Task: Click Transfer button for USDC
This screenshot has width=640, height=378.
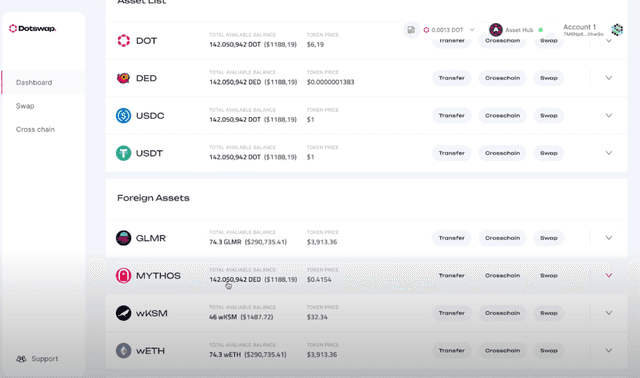Action: (451, 116)
